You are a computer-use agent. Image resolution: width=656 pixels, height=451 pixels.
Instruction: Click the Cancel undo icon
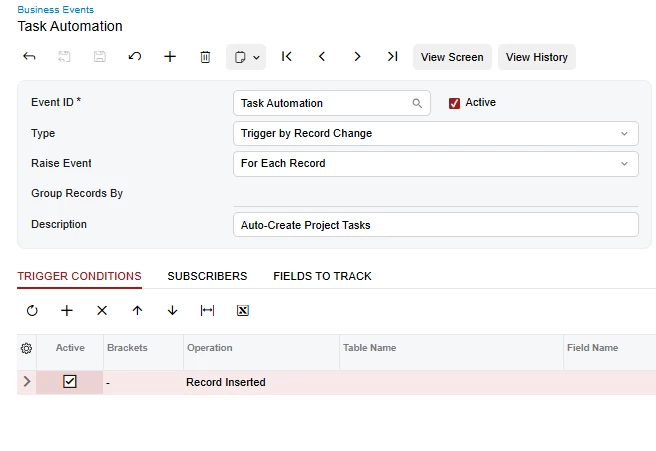tap(135, 56)
